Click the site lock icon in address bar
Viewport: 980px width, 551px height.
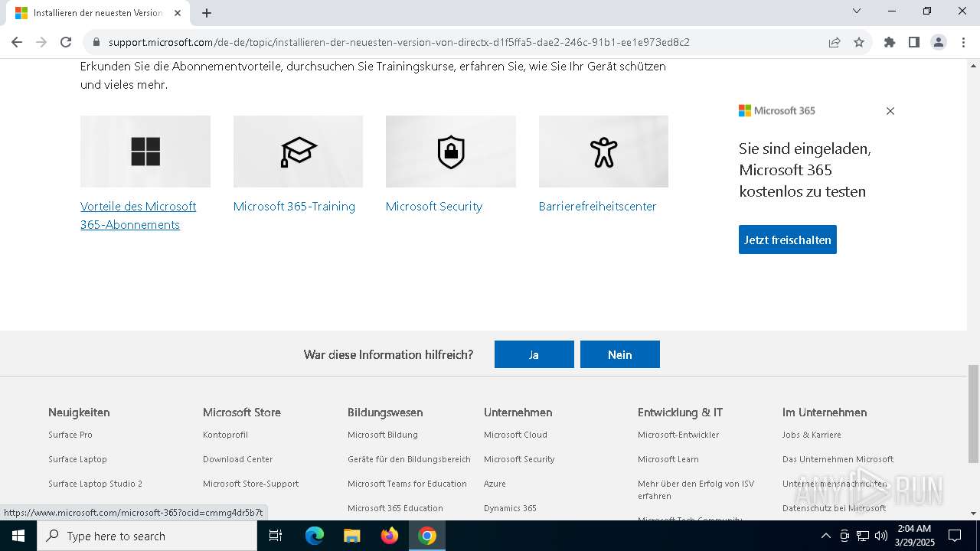coord(96,42)
